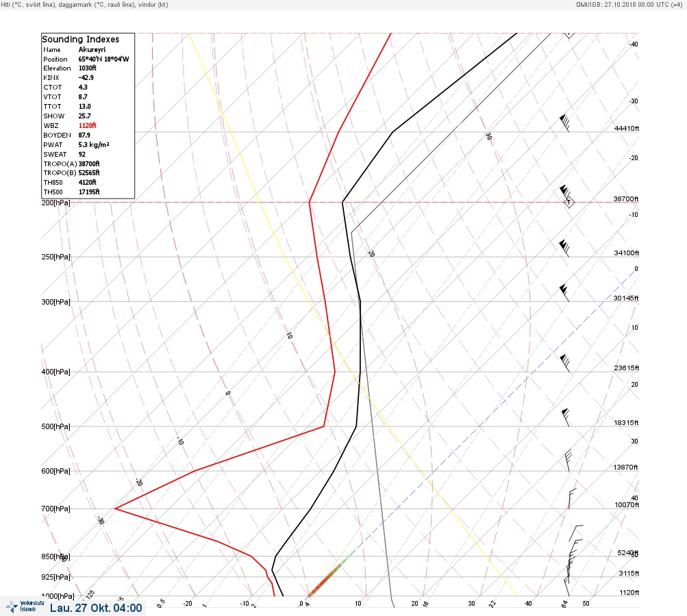
Task: Click the 'Sounding Indexes' heading
Action: pos(81,40)
